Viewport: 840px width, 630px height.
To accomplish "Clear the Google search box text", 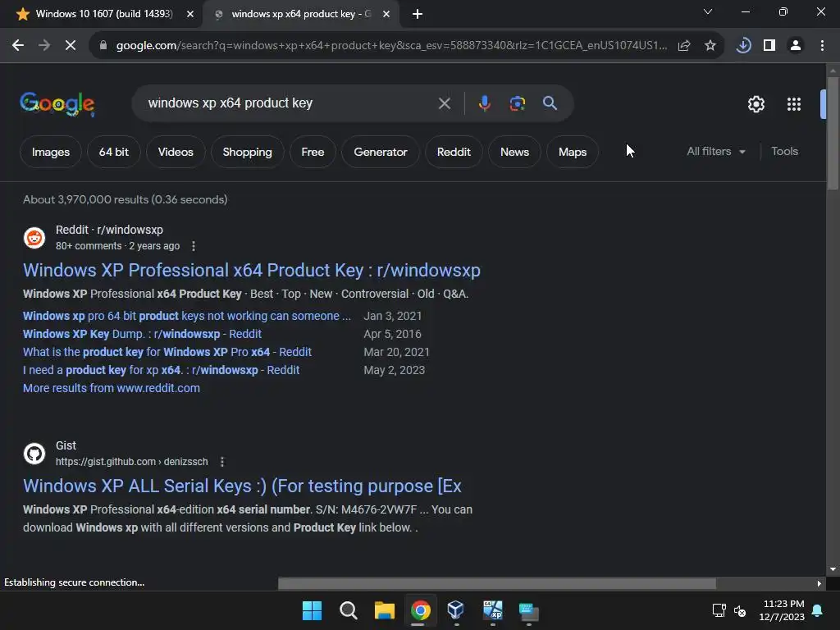I will pos(444,103).
